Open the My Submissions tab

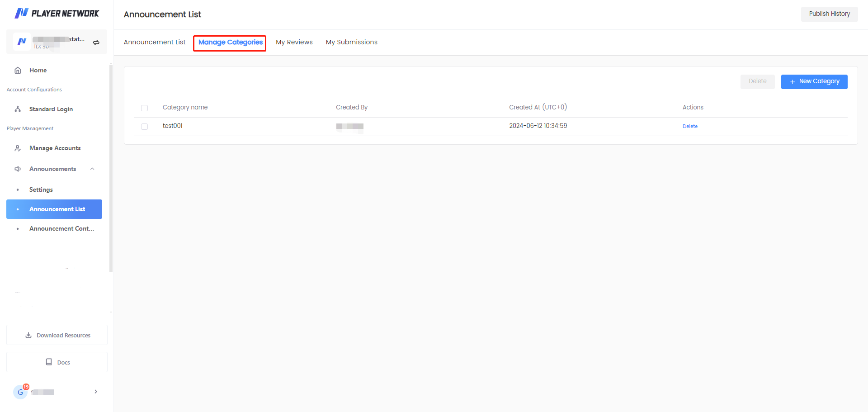tap(351, 43)
